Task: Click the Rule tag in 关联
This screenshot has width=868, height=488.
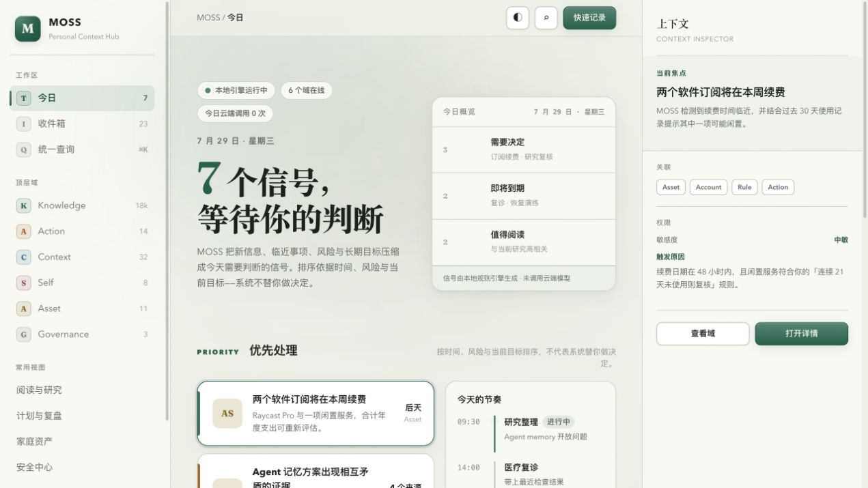Action: [744, 187]
